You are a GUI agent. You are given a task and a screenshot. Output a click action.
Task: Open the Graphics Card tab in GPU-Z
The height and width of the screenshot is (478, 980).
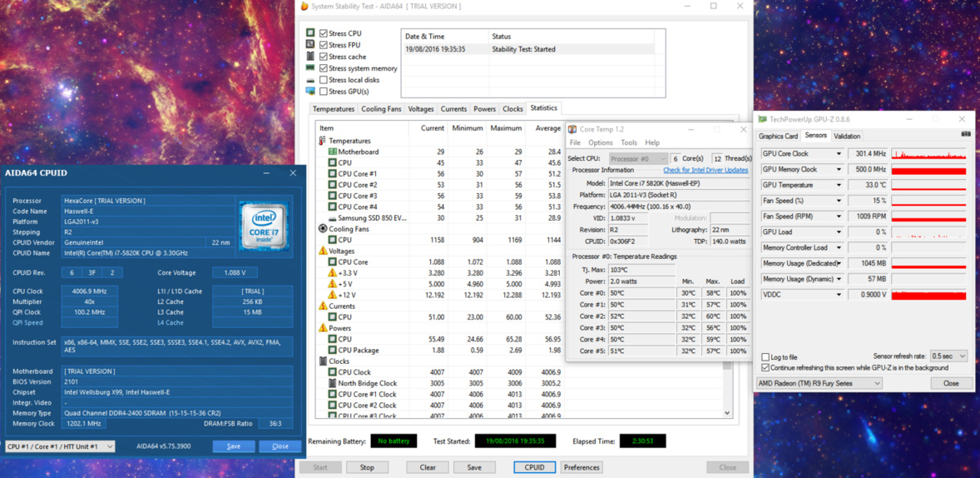click(x=778, y=136)
